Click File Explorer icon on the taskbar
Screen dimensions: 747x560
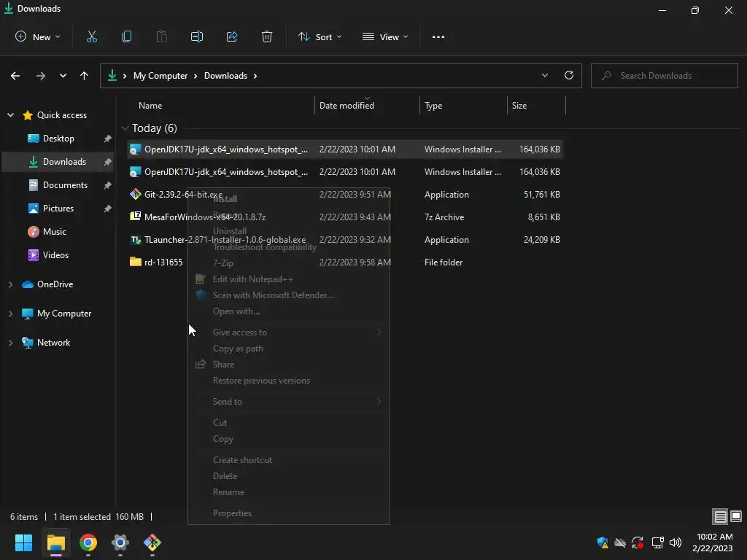pyautogui.click(x=55, y=542)
